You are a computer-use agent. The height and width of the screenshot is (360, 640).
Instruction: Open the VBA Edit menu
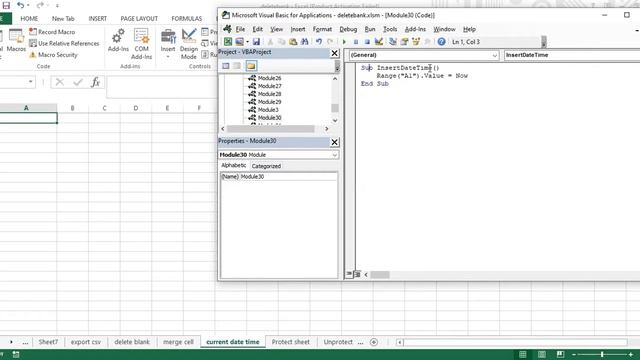coord(258,29)
